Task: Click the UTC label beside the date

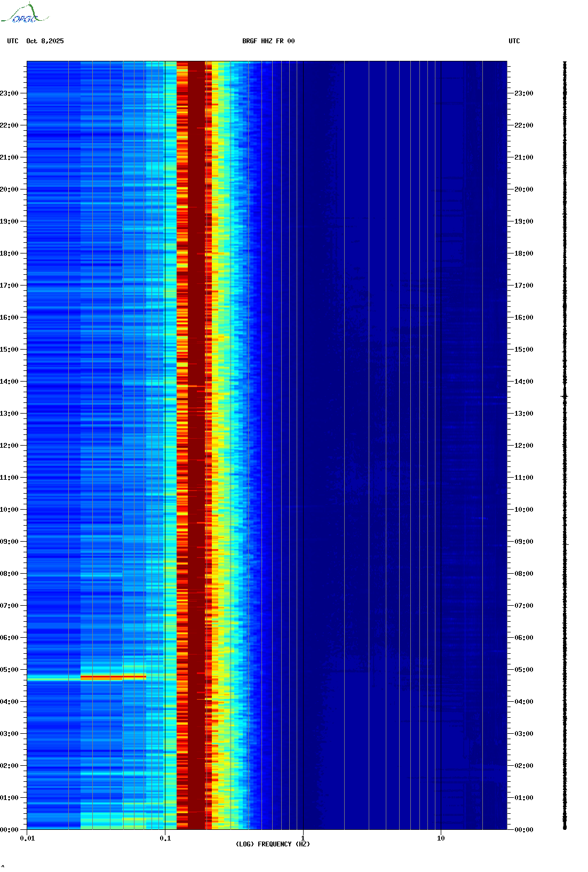Action: [13, 41]
